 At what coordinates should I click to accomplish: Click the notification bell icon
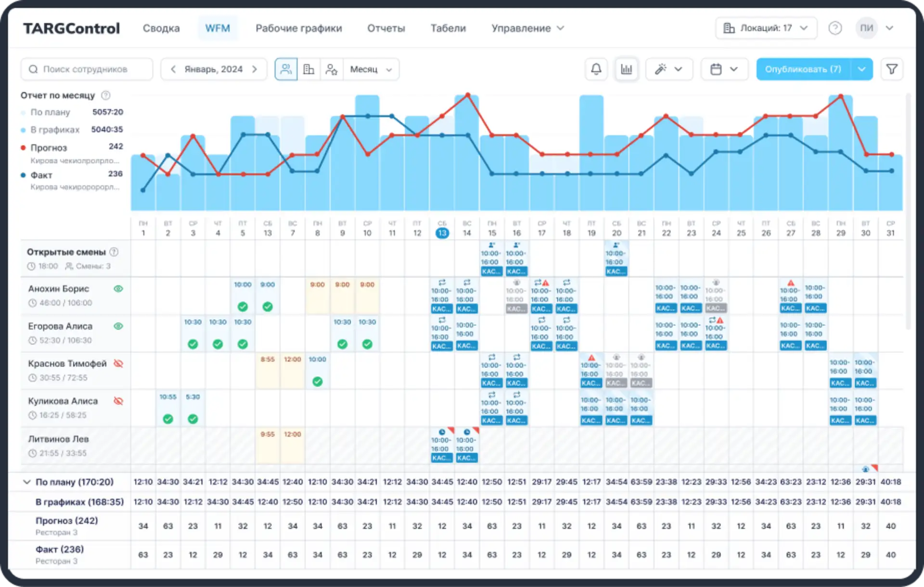point(596,69)
